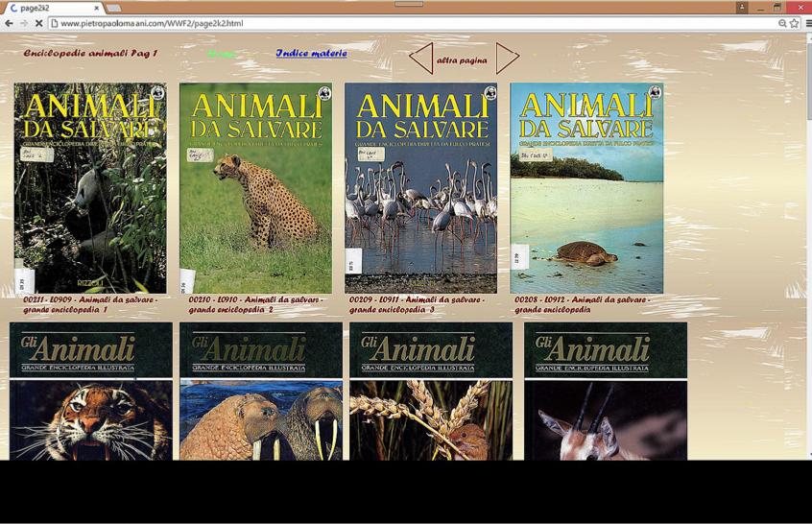Image resolution: width=812 pixels, height=524 pixels.
Task: Open the Animali da Salvare cheetah cover
Action: click(x=256, y=188)
